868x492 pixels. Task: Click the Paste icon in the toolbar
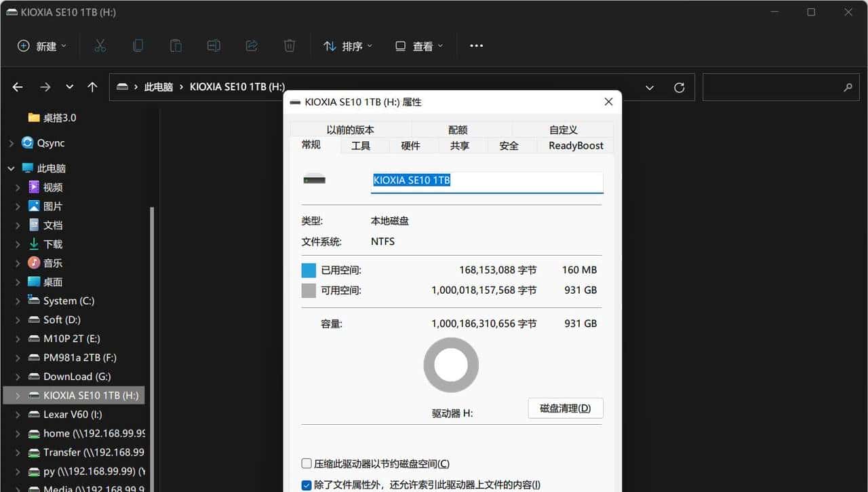point(176,45)
